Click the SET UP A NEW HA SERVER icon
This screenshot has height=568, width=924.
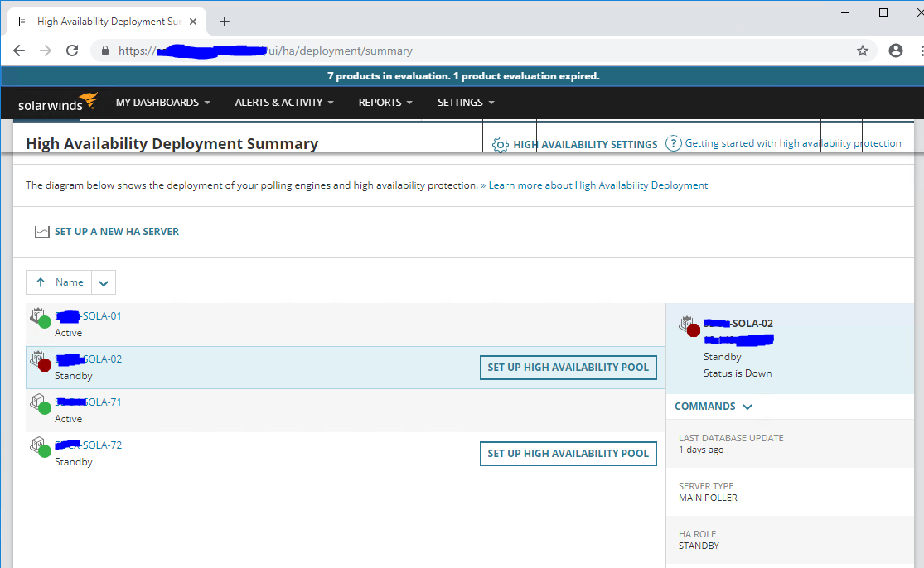41,232
